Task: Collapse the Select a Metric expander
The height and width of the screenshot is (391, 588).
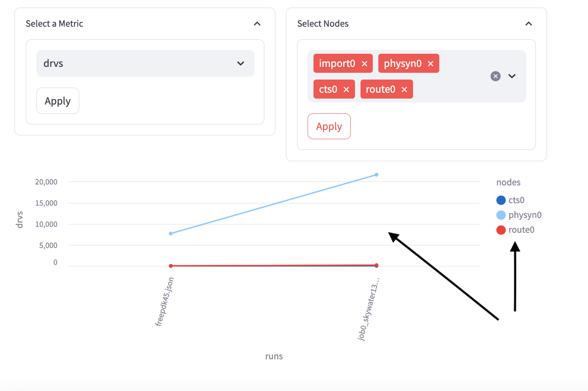Action: click(x=257, y=24)
